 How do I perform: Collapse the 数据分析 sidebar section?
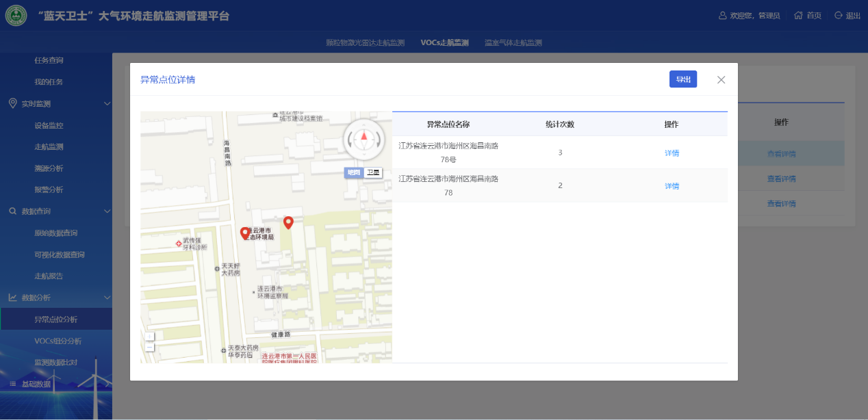[107, 298]
